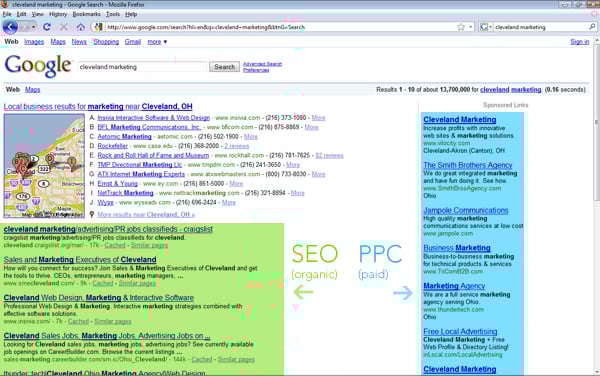
Task: Open Cleveland Web Design, Marketing & Interactive Software result
Action: point(99,298)
